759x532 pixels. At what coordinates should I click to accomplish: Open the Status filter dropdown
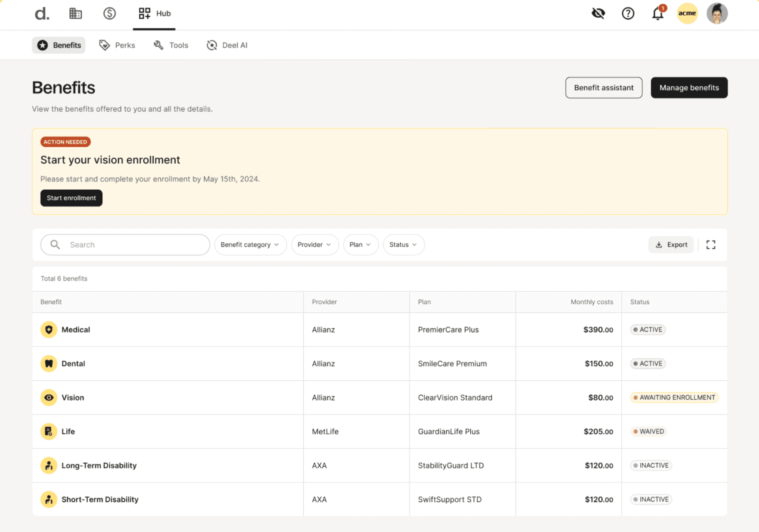click(x=403, y=244)
